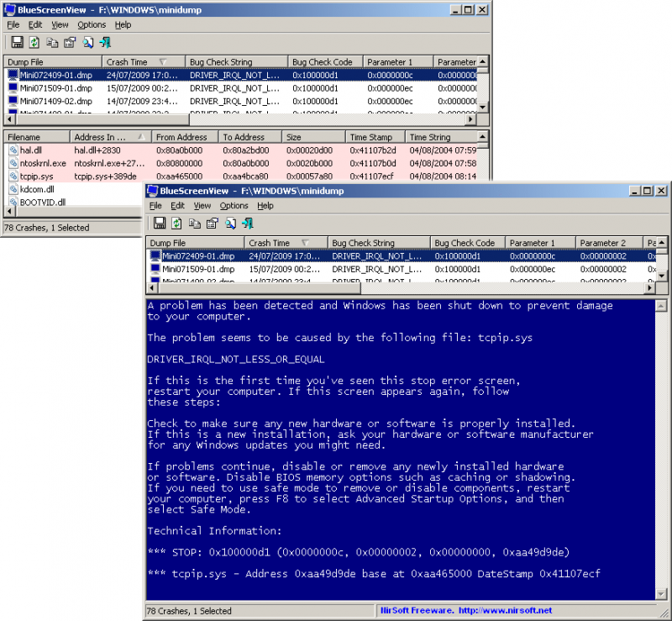Screen dimensions: 672x621
Task: Open Options menu in the front window
Action: pos(234,205)
